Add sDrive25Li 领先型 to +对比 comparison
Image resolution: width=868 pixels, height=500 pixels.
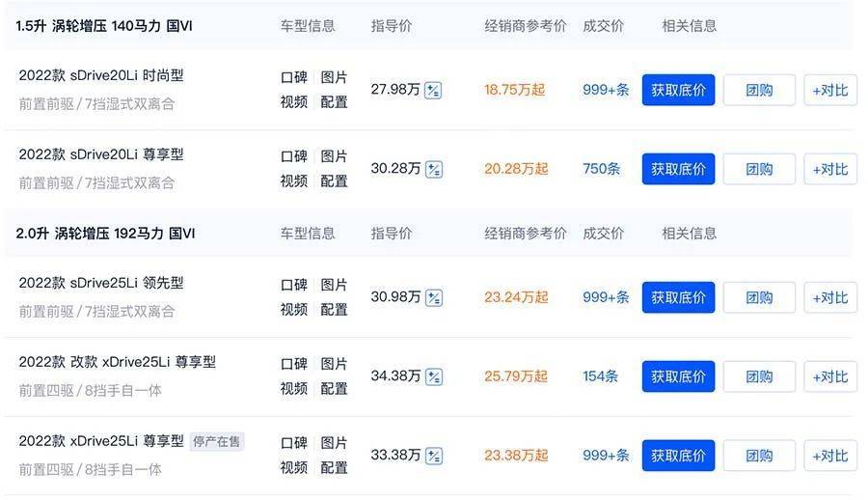[829, 297]
